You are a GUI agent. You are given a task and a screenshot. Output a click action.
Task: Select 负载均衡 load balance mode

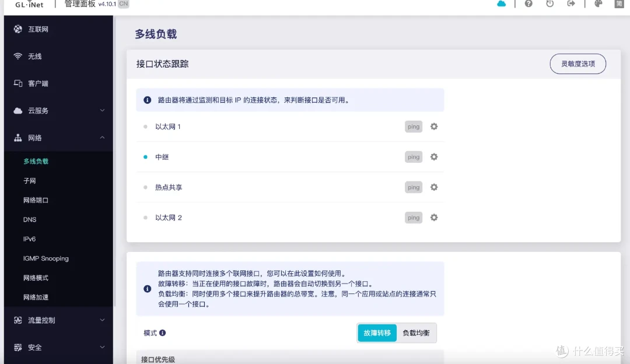pos(416,332)
